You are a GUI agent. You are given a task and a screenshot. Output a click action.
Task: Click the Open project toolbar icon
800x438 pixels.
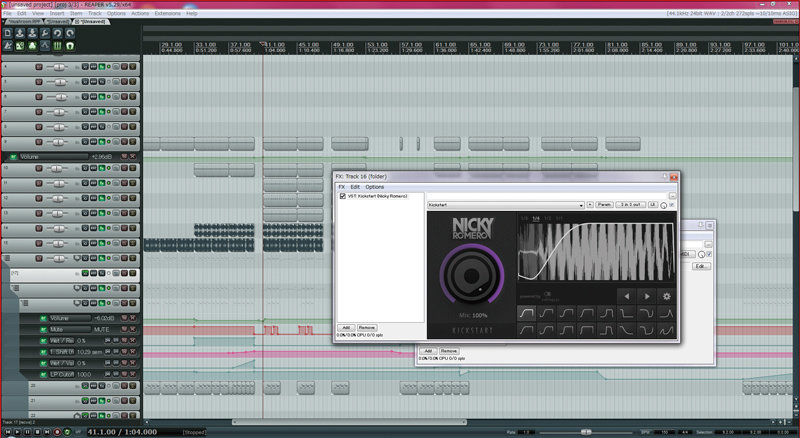(x=20, y=33)
